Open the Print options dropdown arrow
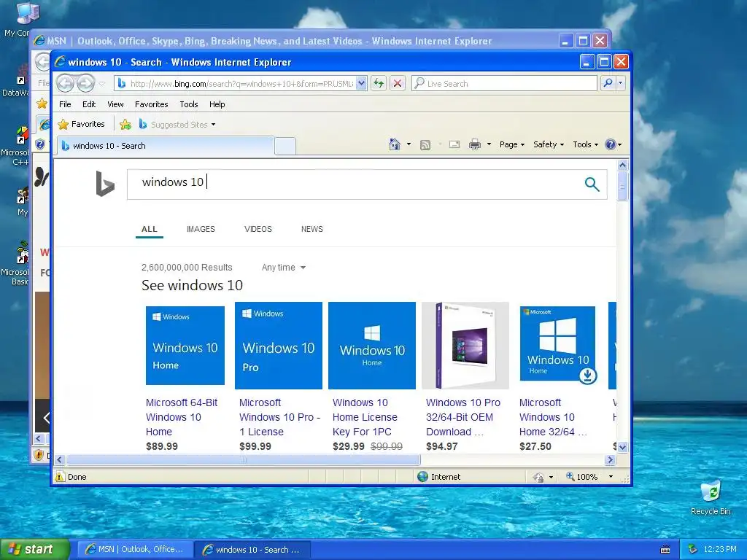The height and width of the screenshot is (560, 747). click(x=489, y=144)
